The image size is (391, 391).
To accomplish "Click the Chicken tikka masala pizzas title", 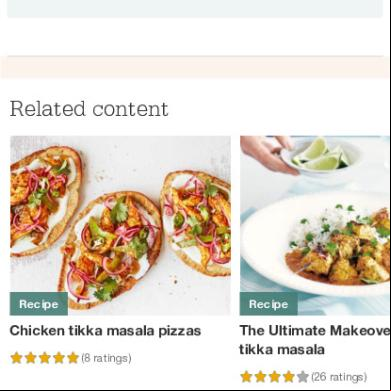I will (105, 331).
